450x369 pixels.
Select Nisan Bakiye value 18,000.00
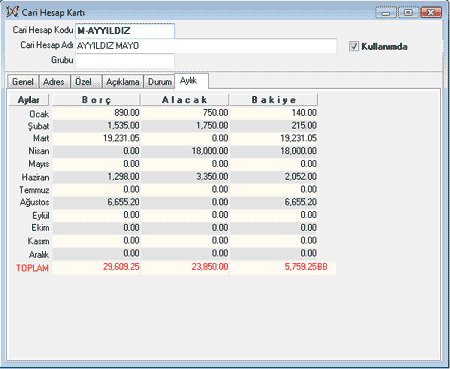click(298, 151)
